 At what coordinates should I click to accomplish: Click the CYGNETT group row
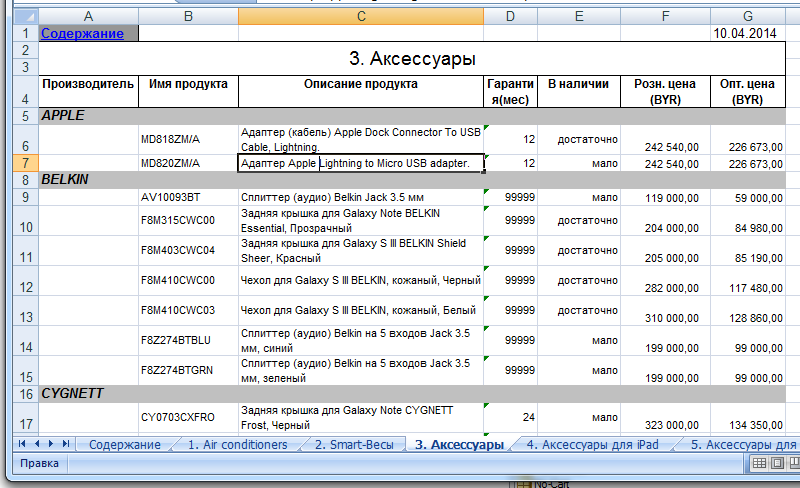pyautogui.click(x=412, y=394)
